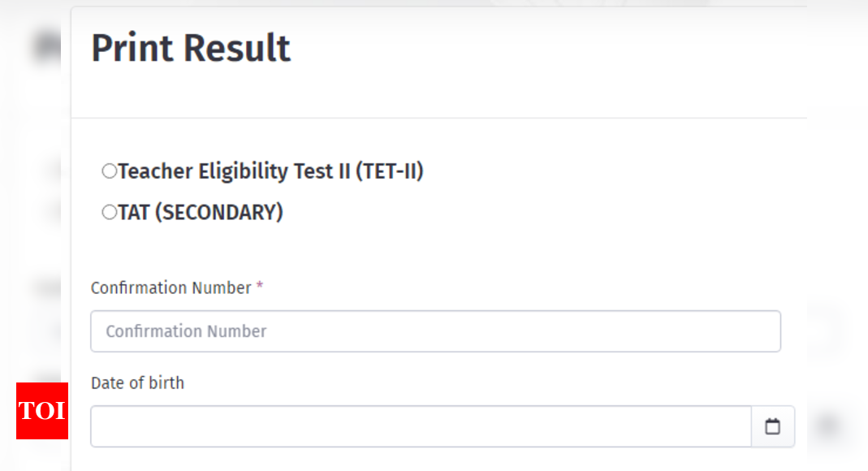This screenshot has height=471, width=868.
Task: Click the Print Result heading
Action: pos(191,48)
